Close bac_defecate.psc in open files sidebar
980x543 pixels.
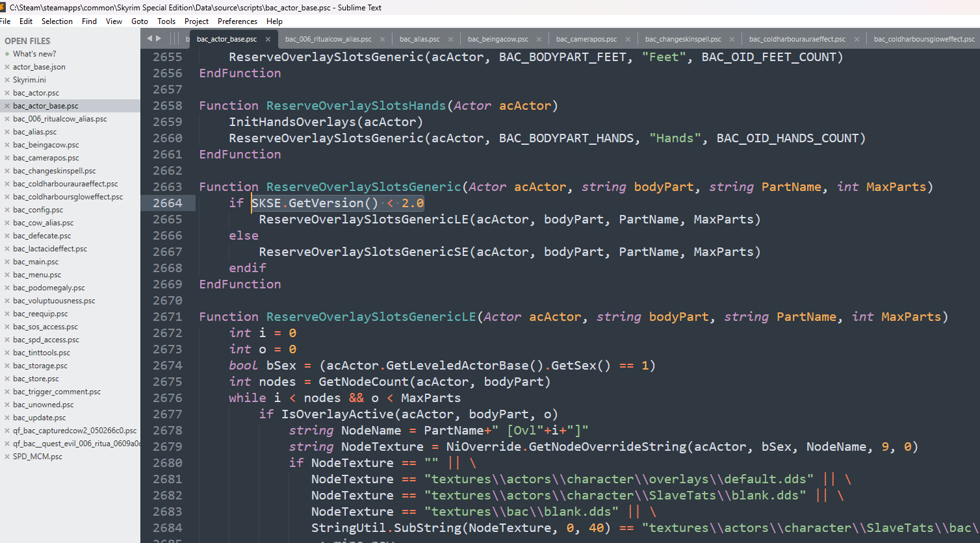[x=7, y=236]
